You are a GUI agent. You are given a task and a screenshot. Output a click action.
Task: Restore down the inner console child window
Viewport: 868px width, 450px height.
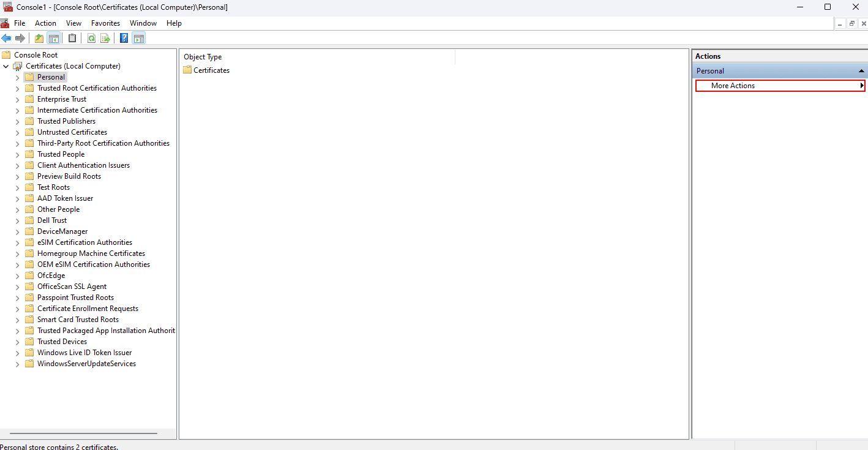pos(851,23)
